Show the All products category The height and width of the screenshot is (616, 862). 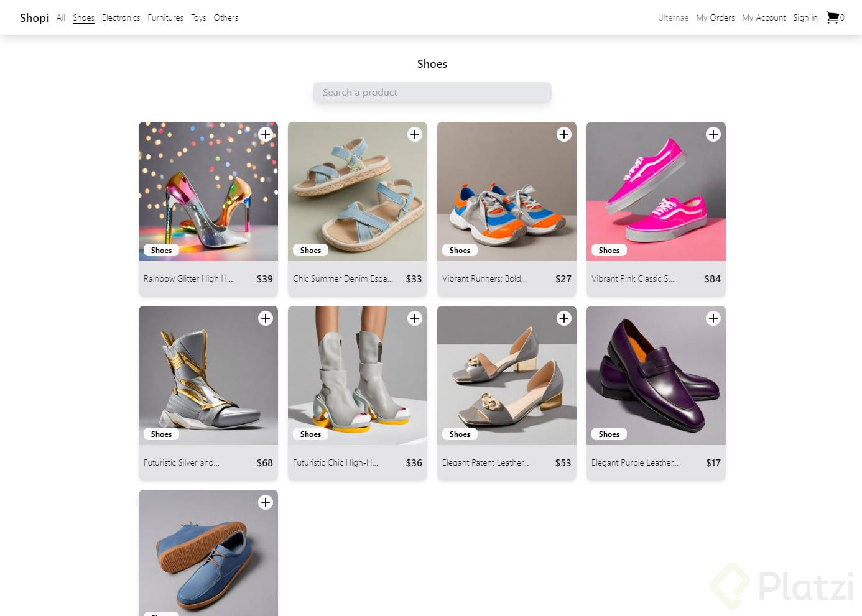tap(61, 18)
